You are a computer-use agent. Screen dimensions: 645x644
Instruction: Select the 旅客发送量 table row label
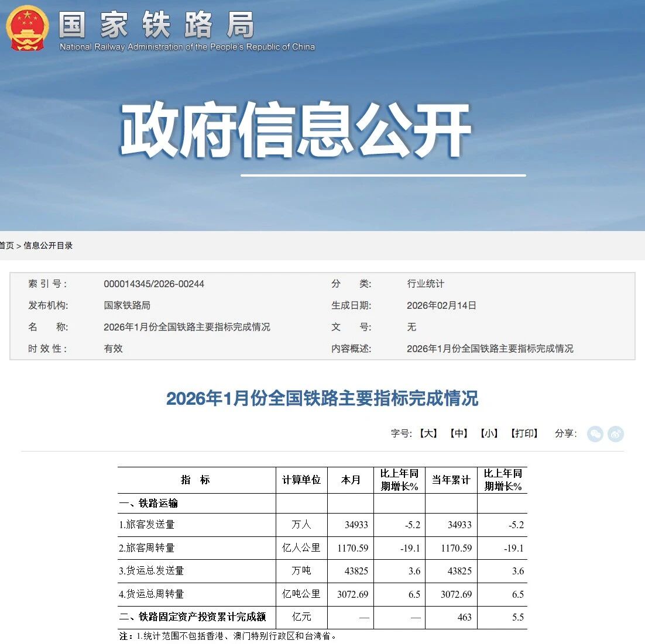coord(147,525)
